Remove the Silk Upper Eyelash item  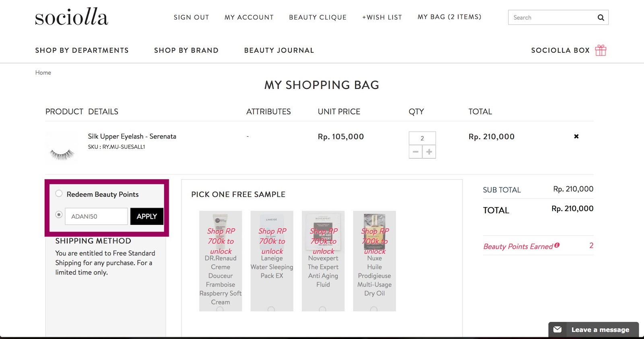(x=576, y=136)
